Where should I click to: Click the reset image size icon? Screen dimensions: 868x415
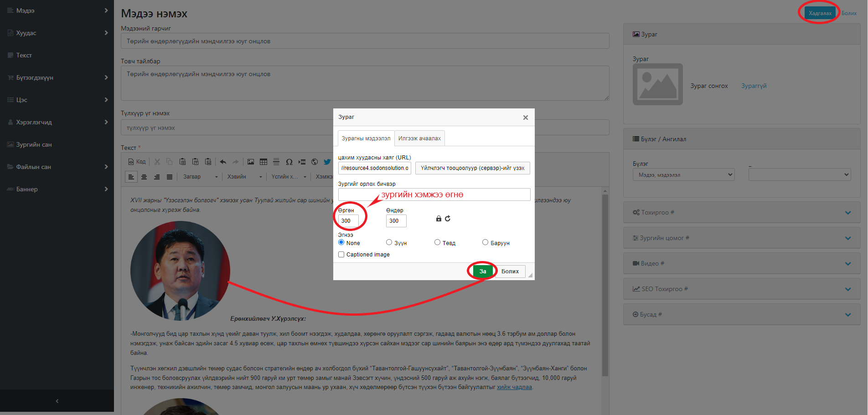448,219
